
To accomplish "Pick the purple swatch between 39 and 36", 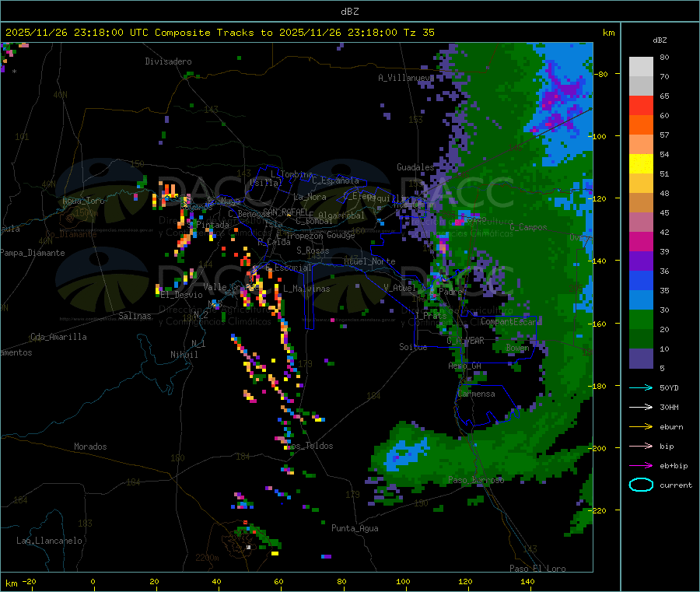I will click(x=641, y=261).
